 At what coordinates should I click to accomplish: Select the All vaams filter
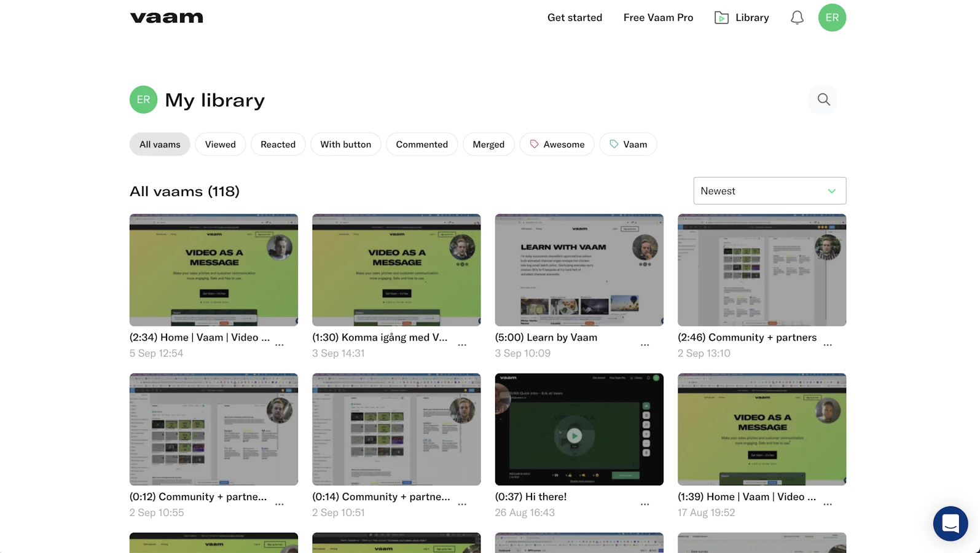click(160, 144)
